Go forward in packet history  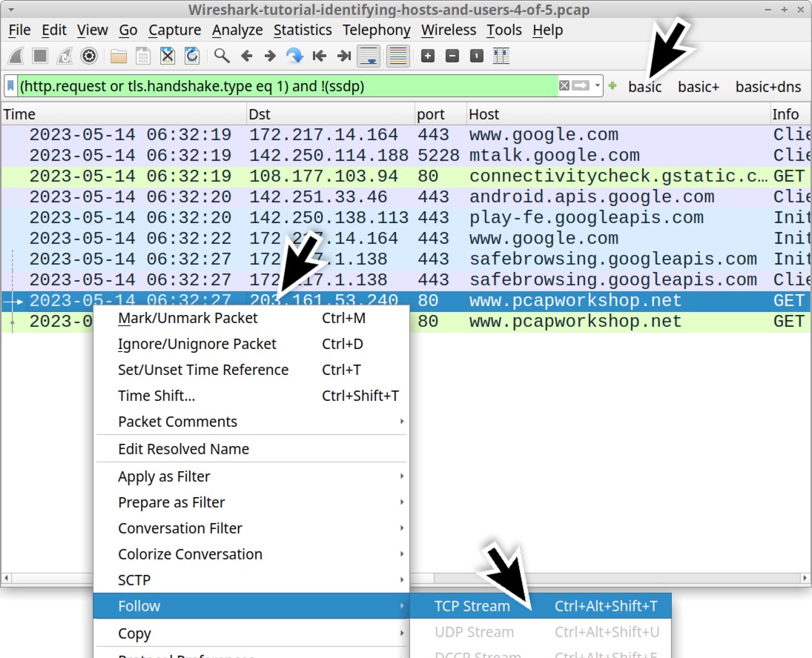click(x=270, y=56)
